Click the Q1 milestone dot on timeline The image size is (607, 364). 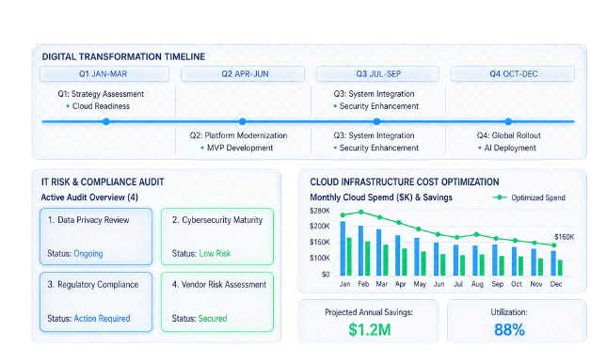point(105,121)
